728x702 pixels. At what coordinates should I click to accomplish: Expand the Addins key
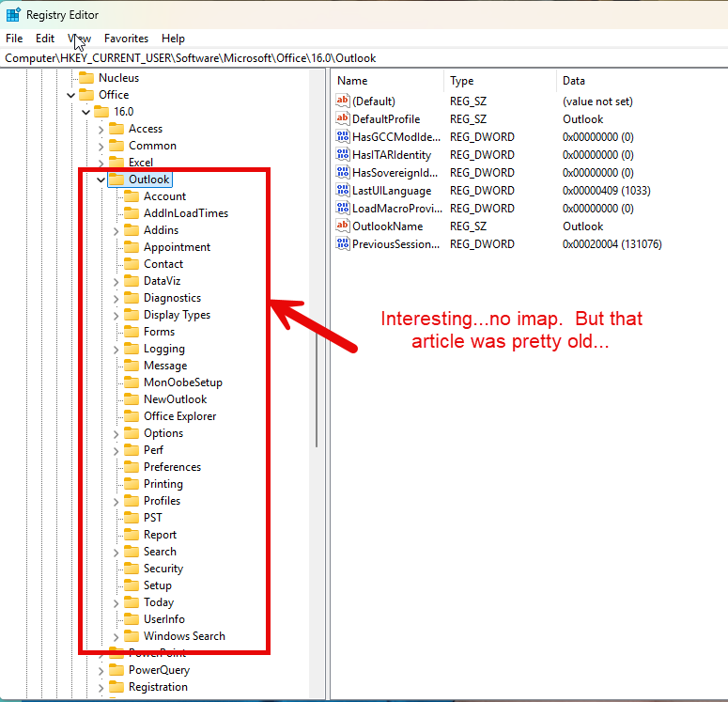[x=116, y=231]
